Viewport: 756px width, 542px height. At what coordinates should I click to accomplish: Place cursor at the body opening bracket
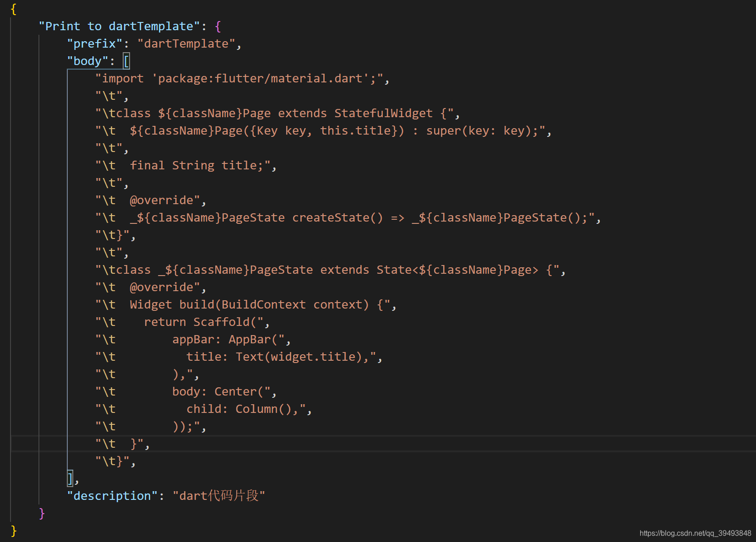tap(126, 61)
